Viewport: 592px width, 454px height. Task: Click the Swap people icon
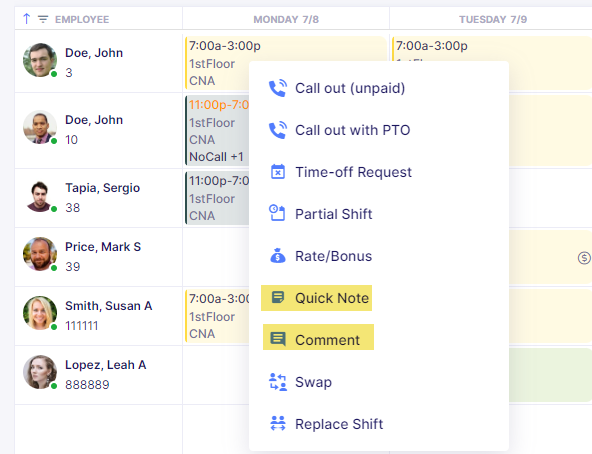pos(278,382)
